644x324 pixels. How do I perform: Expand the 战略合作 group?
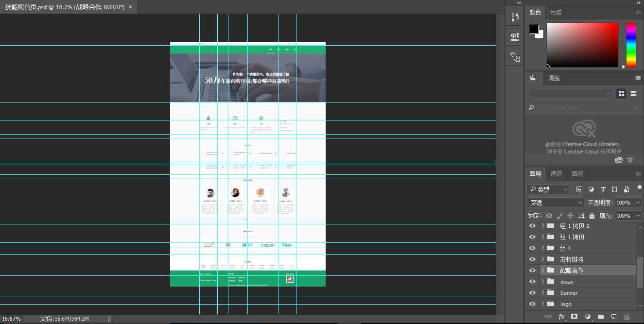(x=542, y=271)
